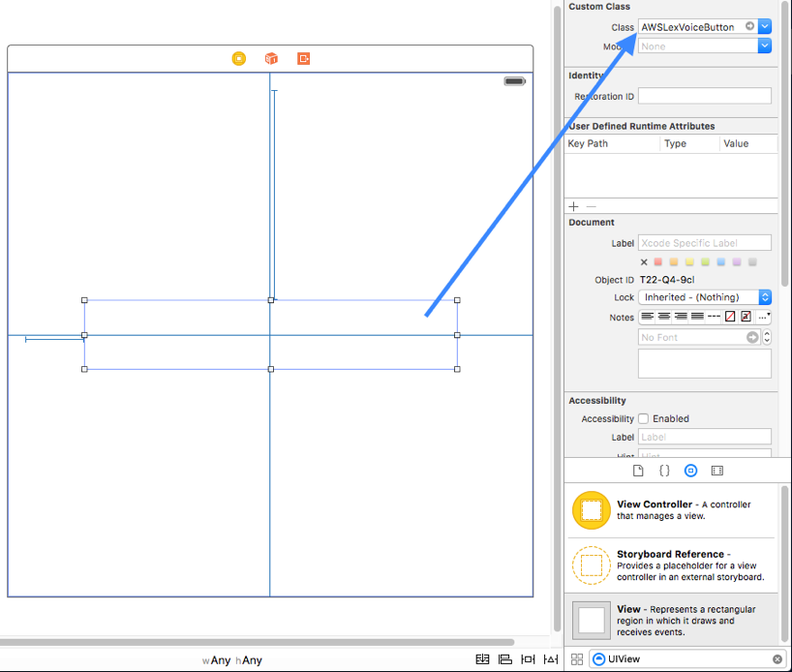Pick the green label color
The height and width of the screenshot is (672, 792).
(x=706, y=261)
